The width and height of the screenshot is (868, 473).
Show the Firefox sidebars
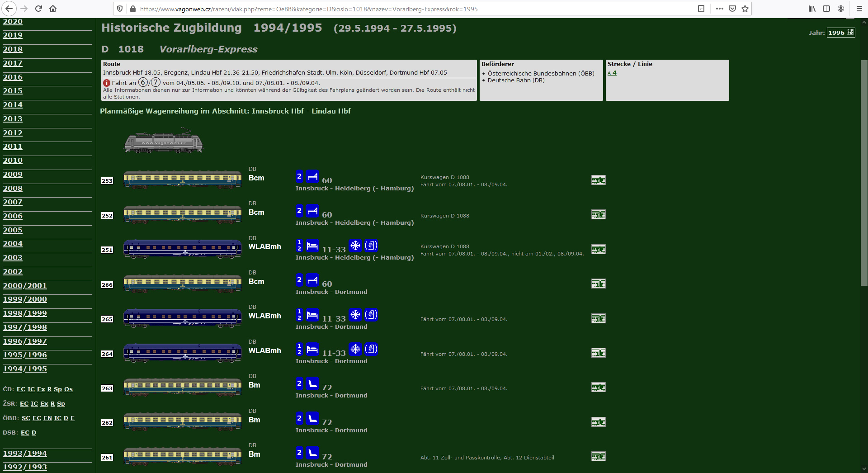[x=826, y=9]
